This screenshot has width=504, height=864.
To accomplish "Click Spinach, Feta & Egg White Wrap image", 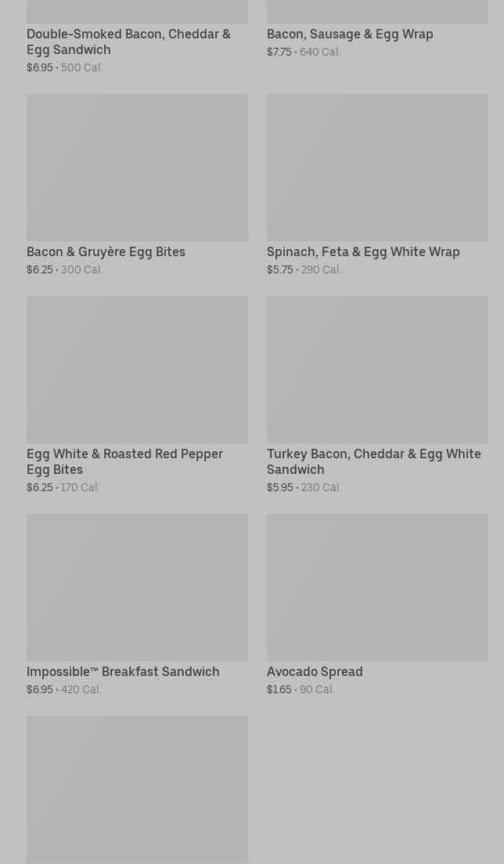I will (x=377, y=167).
